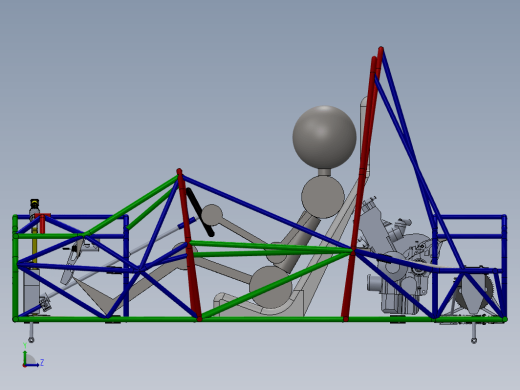Select the driver dummy's torso sphere
The height and width of the screenshot is (390, 520).
(x=323, y=197)
